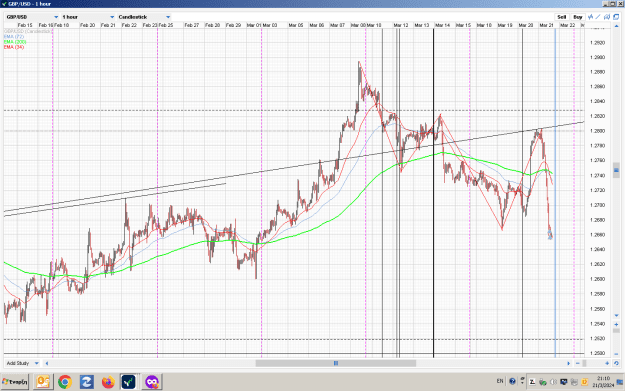Select the trading platform taskbar button
Screen dimensions: 625x391
[129, 382]
